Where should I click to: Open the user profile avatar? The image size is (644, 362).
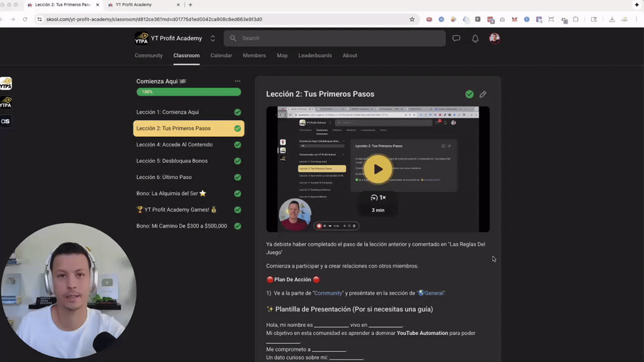tap(494, 38)
